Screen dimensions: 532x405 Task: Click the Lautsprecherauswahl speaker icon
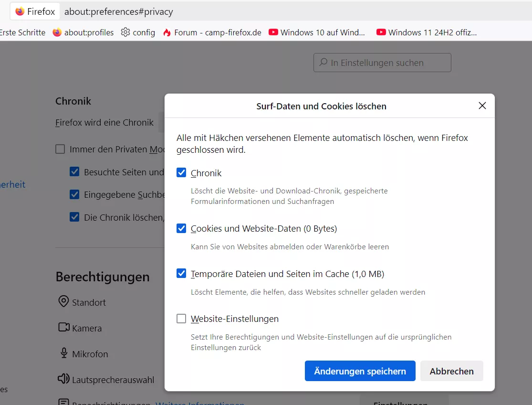coord(63,379)
